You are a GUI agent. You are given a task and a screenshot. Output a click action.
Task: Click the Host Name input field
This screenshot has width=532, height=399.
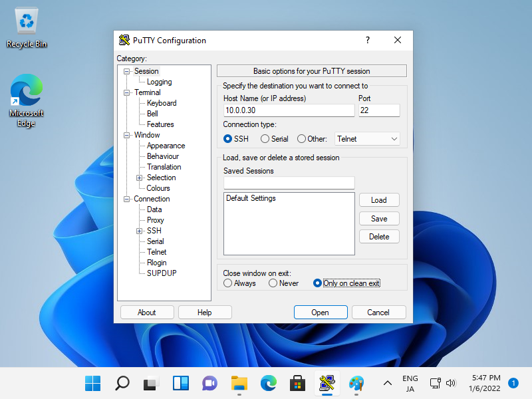289,110
